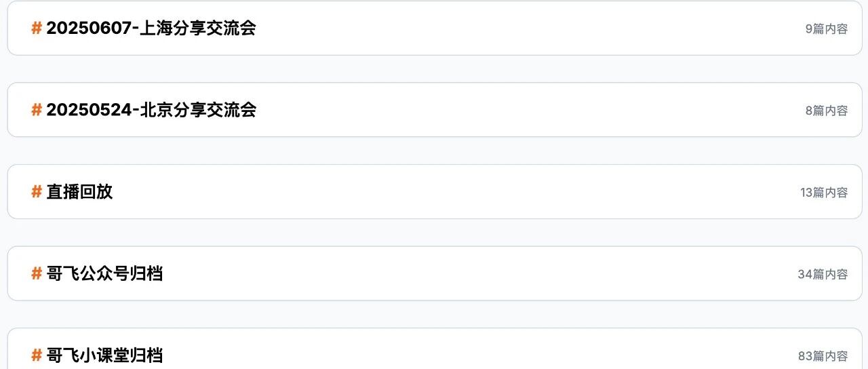
Task: Click the 9篇内容 count label
Action: coord(826,29)
